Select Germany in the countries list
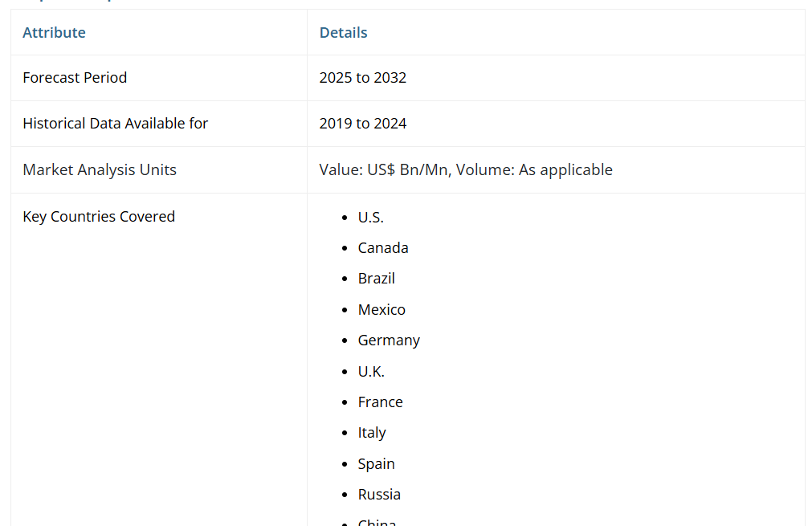The height and width of the screenshot is (526, 812). 389,340
